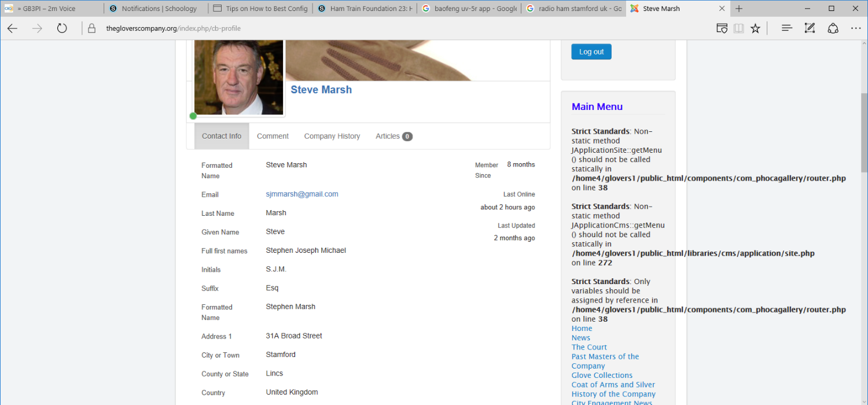This screenshot has height=405, width=868.
Task: Click the Steve Marsh profile name heading
Action: coord(321,90)
